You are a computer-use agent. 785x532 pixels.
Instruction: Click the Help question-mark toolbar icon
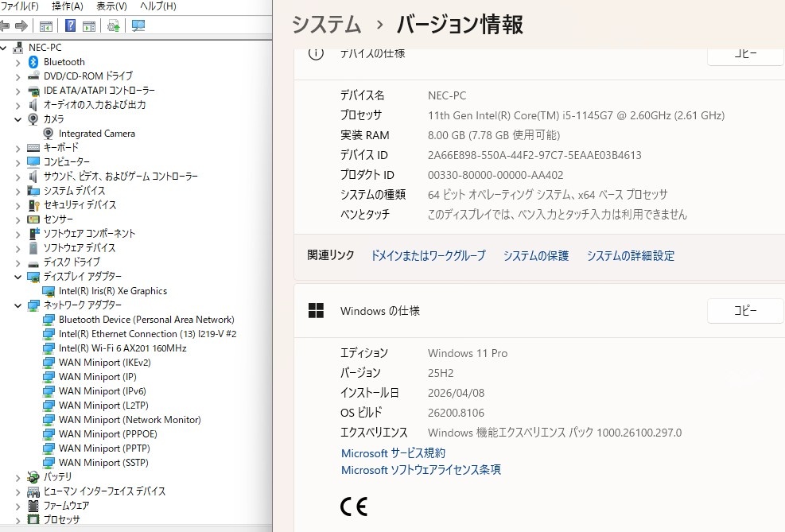pyautogui.click(x=70, y=25)
